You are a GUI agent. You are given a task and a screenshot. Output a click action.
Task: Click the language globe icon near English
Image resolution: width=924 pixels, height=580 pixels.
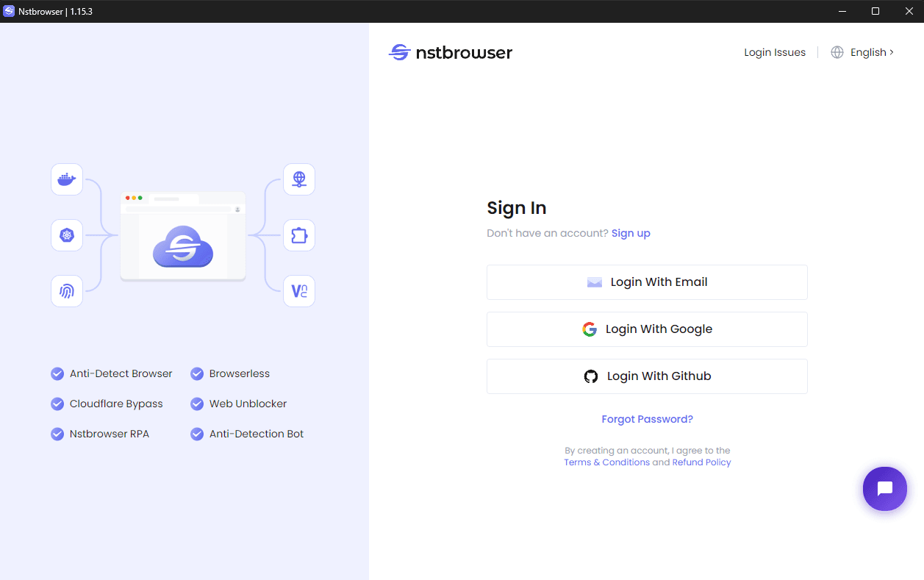837,51
